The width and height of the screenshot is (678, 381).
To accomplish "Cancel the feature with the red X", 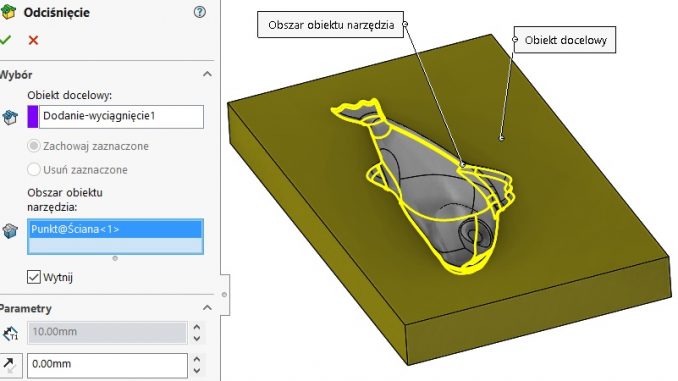I will click(33, 40).
